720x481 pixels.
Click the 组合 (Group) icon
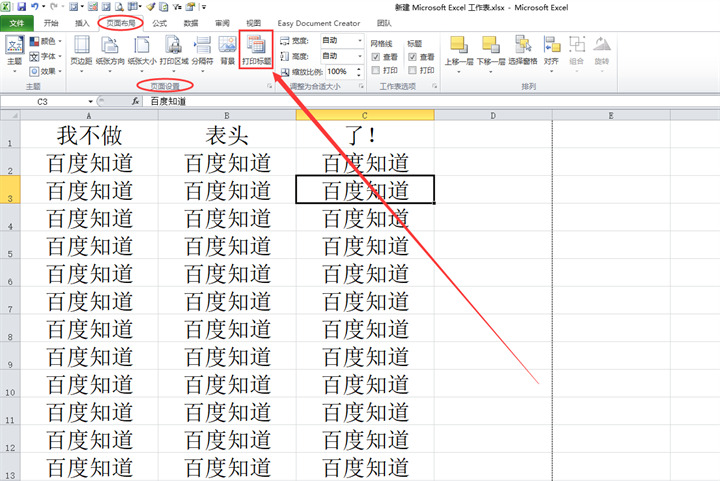pos(577,45)
